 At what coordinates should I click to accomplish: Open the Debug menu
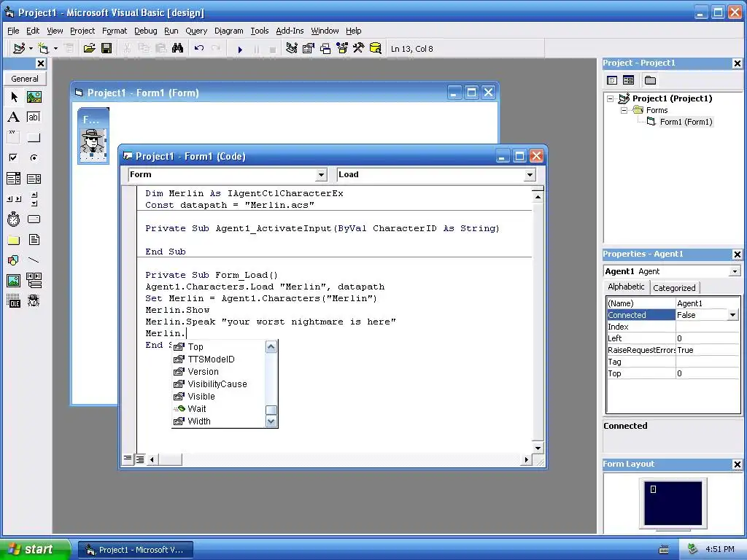point(146,31)
